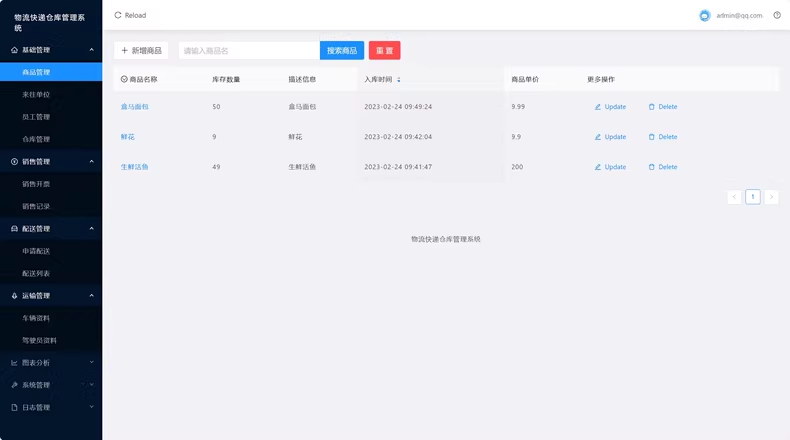Screen dimensions: 790x440
Task: Open the 销售开票 menu item
Action: [x=51, y=184]
